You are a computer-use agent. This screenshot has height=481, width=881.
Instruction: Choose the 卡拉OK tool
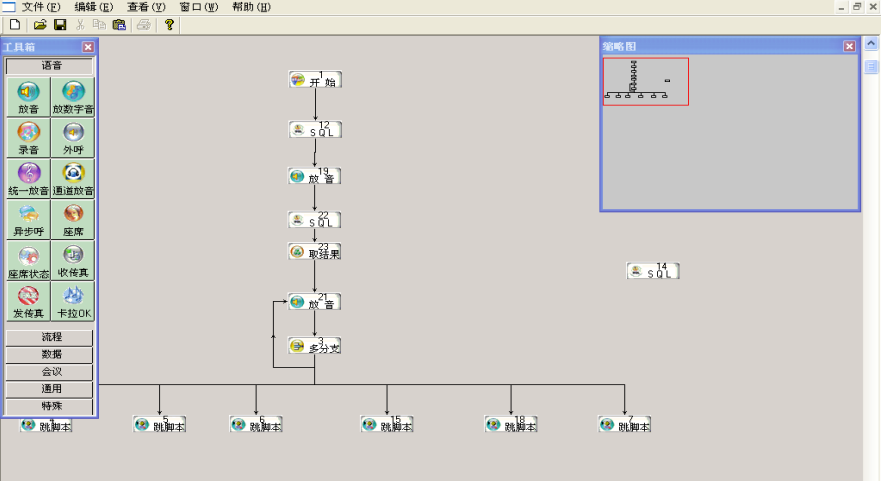point(73,301)
